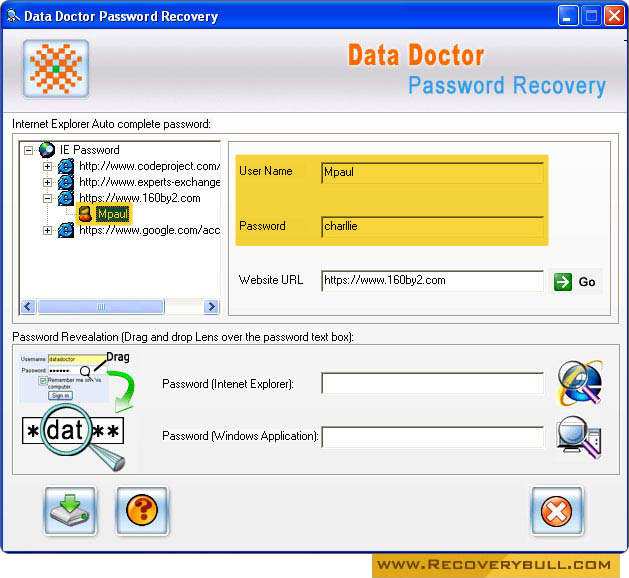Select http://www.experts-exchange entry
This screenshot has height=578, width=629.
pyautogui.click(x=149, y=182)
